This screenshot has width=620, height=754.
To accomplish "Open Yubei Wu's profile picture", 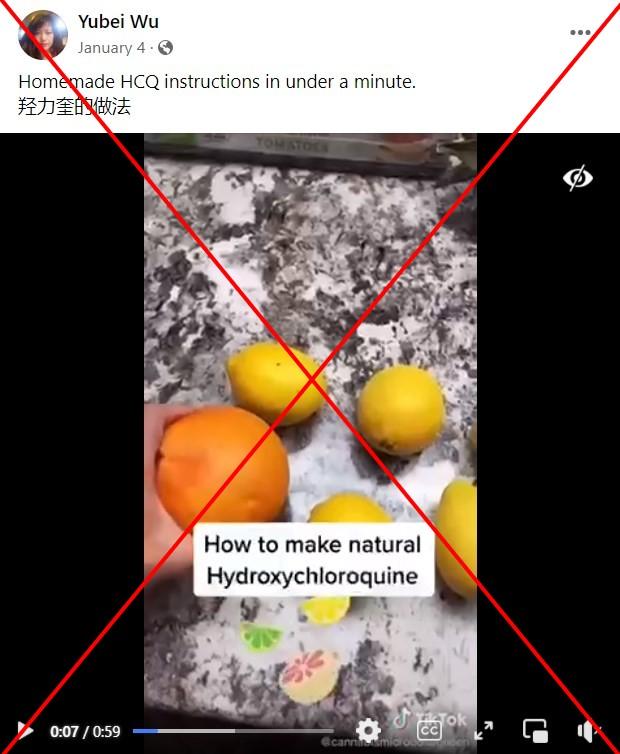I will (43, 35).
